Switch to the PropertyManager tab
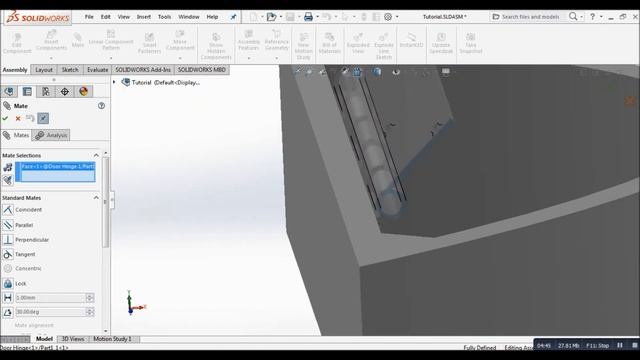 (x=27, y=91)
